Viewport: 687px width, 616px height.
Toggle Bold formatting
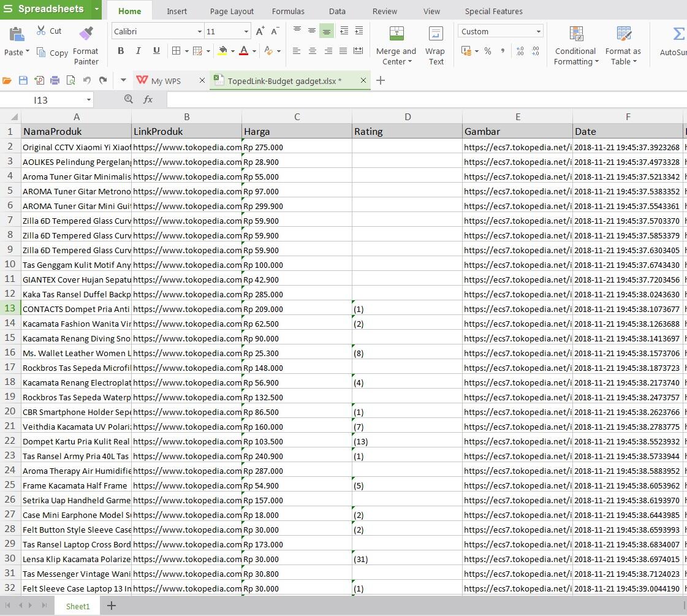[x=121, y=51]
